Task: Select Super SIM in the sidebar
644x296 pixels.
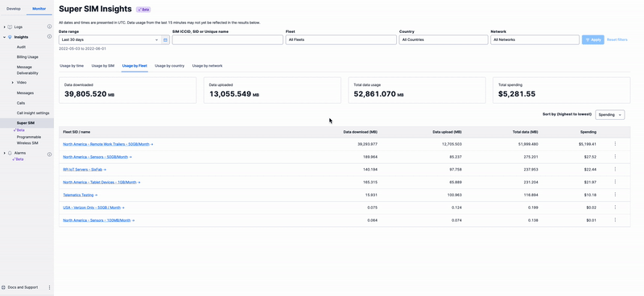Action: pos(27,123)
